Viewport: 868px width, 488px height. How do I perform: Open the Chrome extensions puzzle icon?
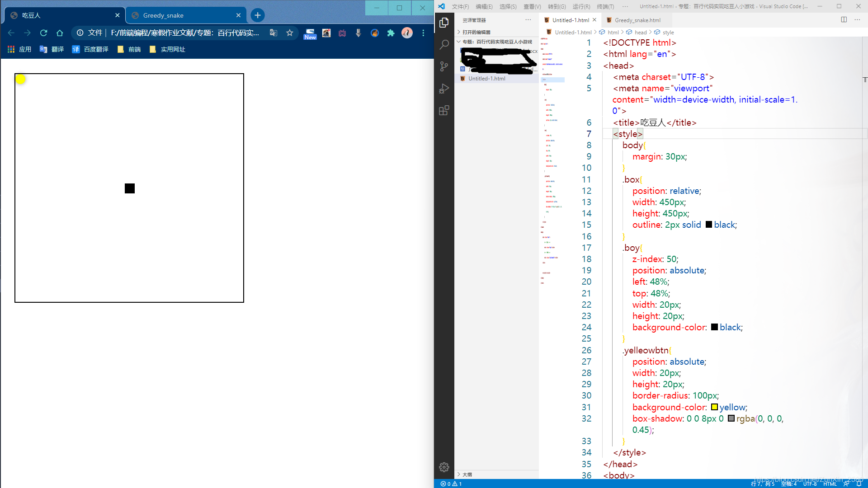click(391, 33)
